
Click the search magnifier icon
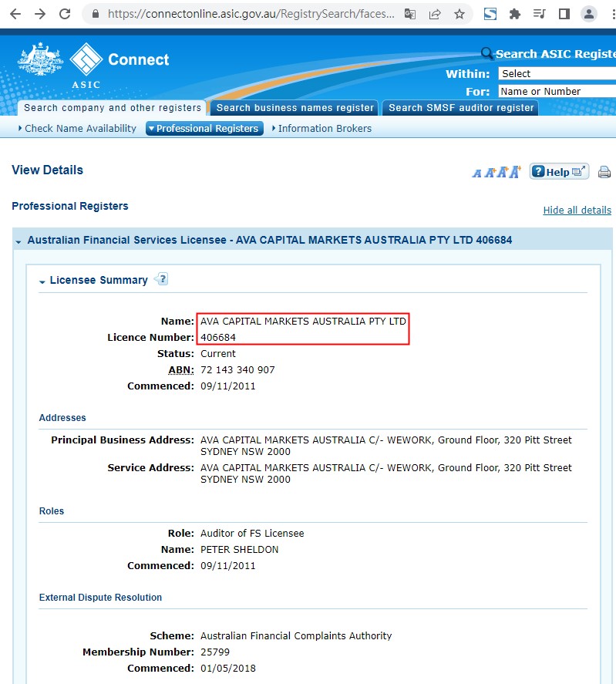(486, 53)
